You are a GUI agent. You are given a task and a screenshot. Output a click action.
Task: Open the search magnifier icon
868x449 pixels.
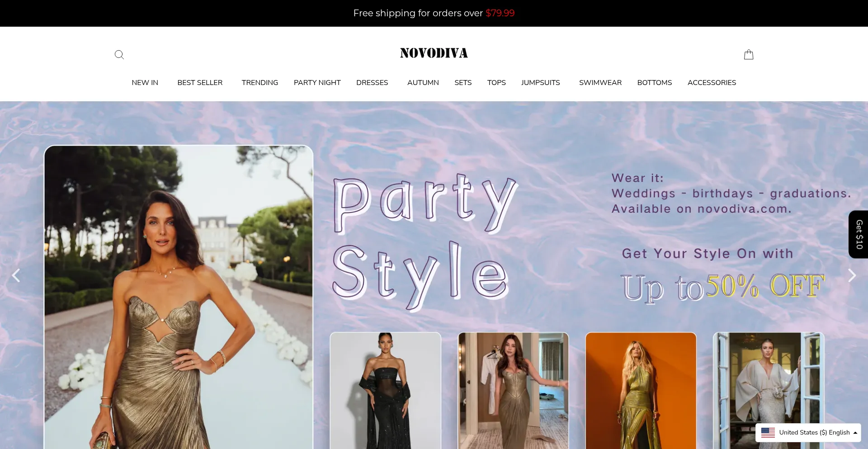click(119, 55)
